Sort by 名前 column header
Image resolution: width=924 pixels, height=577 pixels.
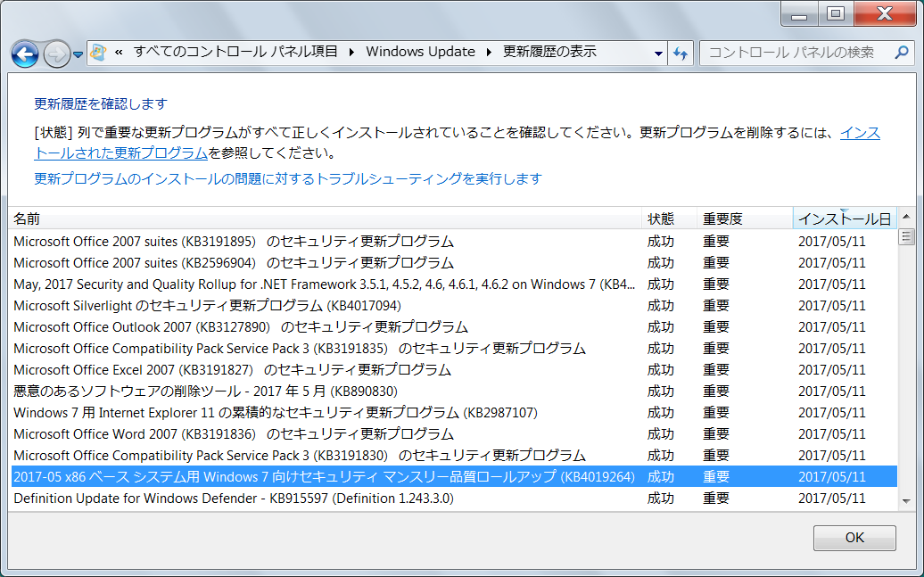[325, 218]
